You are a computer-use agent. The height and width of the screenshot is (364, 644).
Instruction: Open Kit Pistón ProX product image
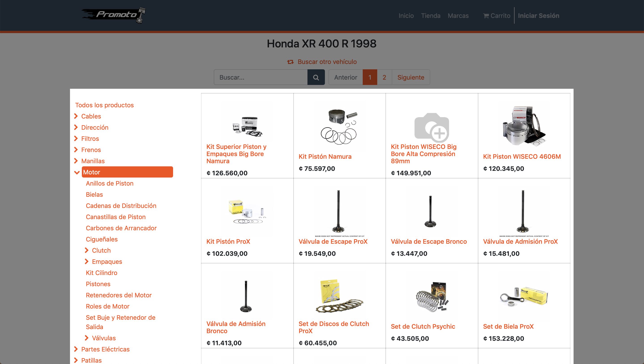247,212
